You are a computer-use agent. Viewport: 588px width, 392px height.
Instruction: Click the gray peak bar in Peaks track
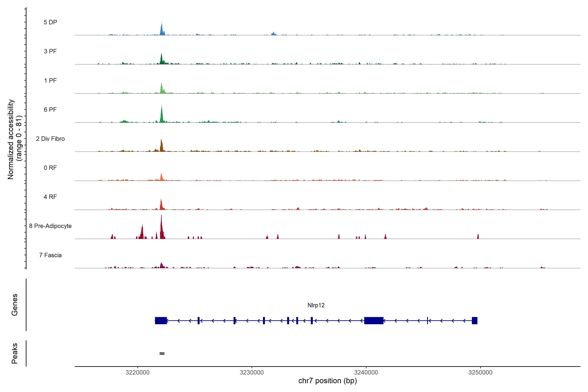point(162,353)
